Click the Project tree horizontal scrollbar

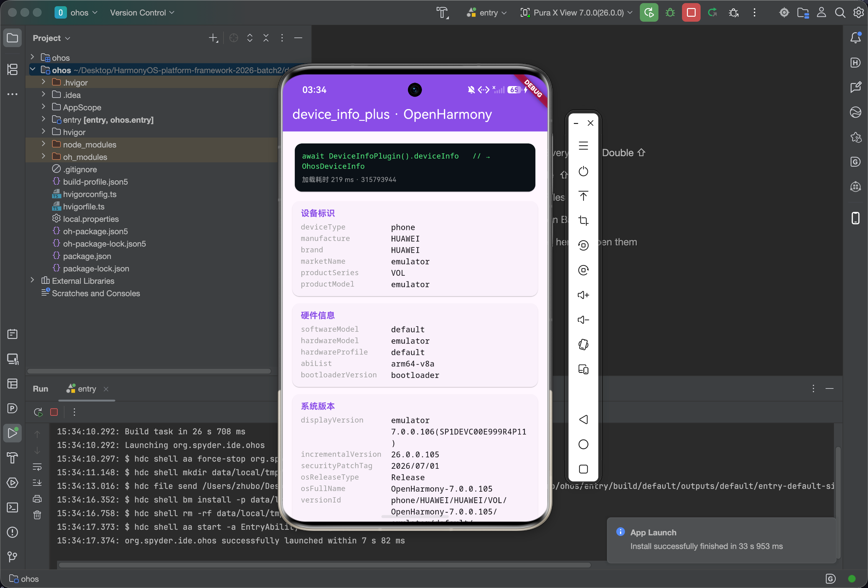(149, 371)
